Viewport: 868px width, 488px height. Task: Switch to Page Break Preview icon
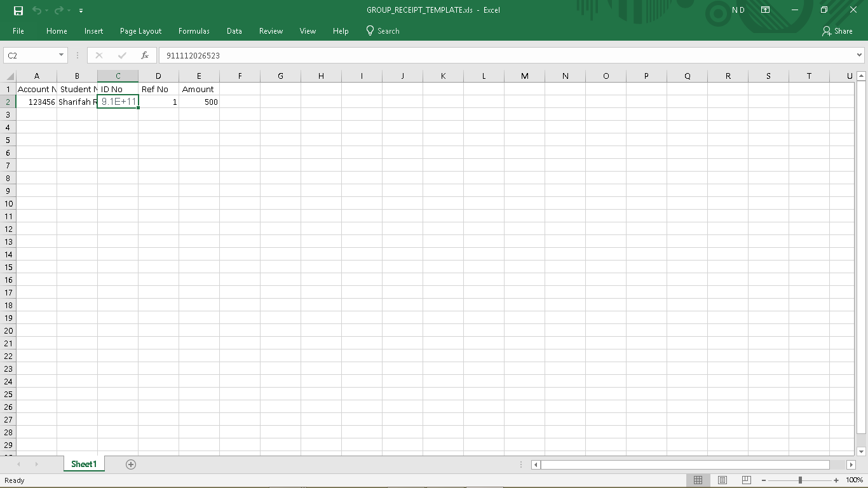747,480
